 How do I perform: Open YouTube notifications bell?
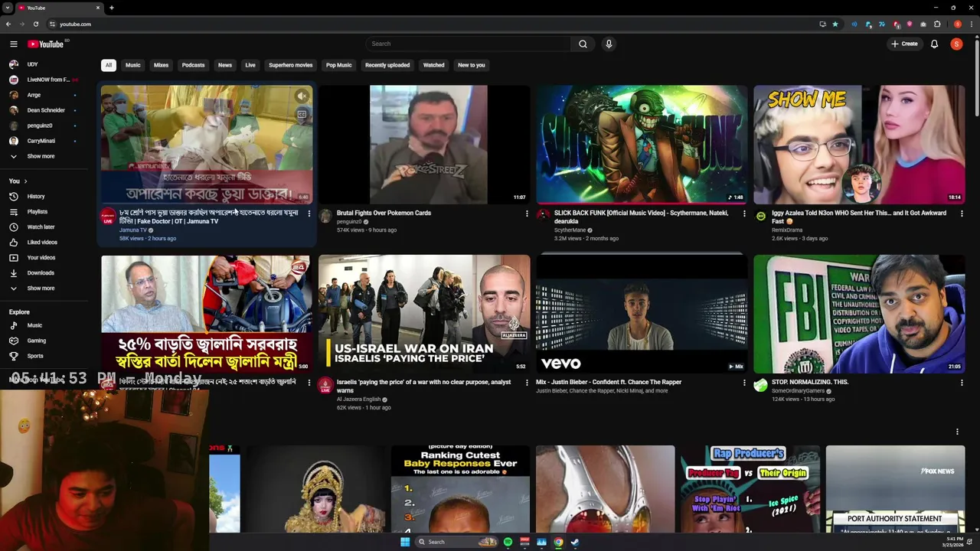pos(934,44)
